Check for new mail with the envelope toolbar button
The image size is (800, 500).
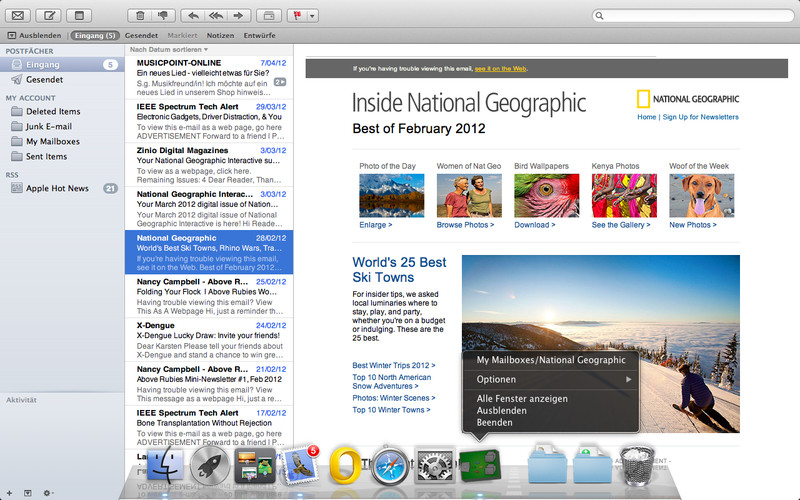18,15
